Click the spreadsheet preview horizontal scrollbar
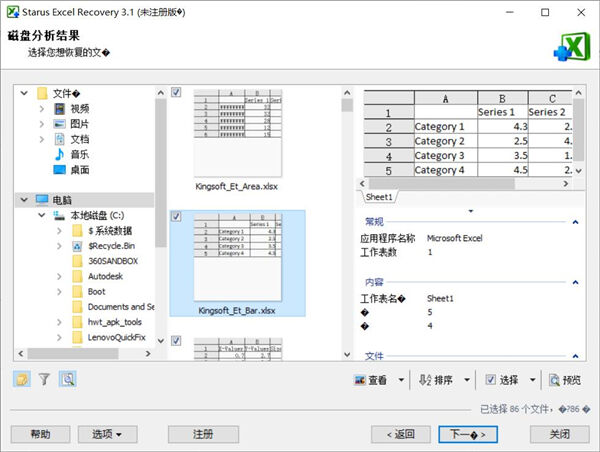Image resolution: width=600 pixels, height=452 pixels. (442, 184)
